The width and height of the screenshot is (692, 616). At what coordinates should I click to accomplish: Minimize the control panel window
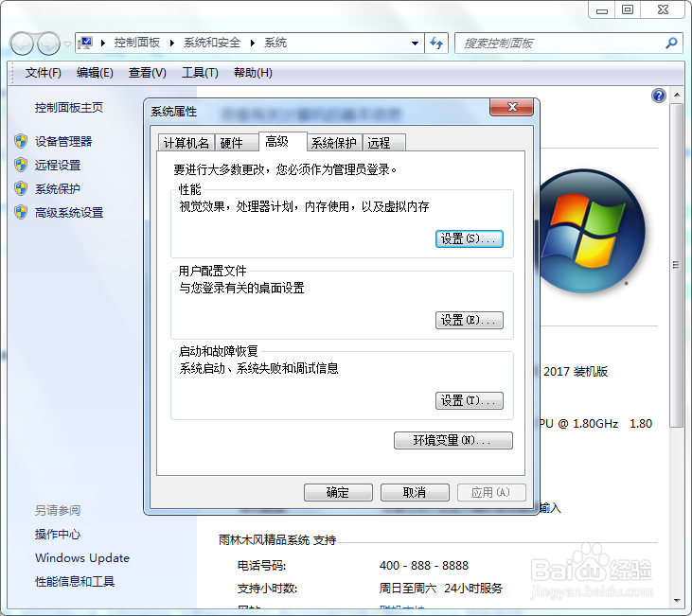601,10
